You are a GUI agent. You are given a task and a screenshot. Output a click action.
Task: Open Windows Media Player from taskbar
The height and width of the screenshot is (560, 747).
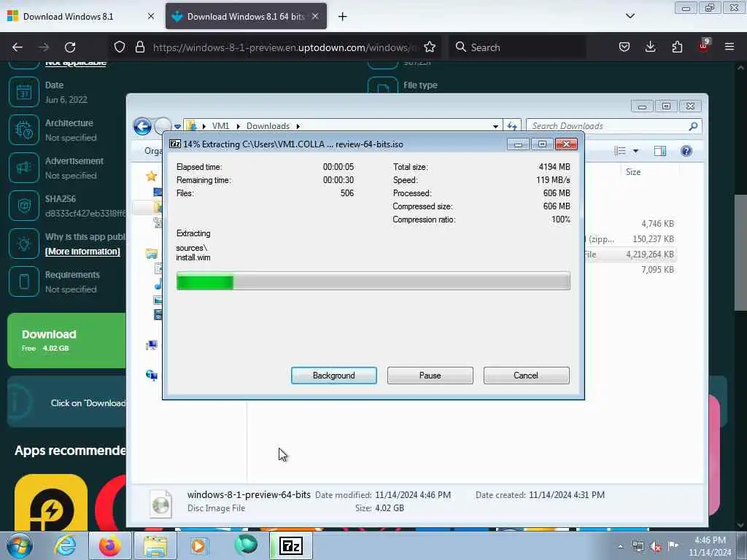200,545
